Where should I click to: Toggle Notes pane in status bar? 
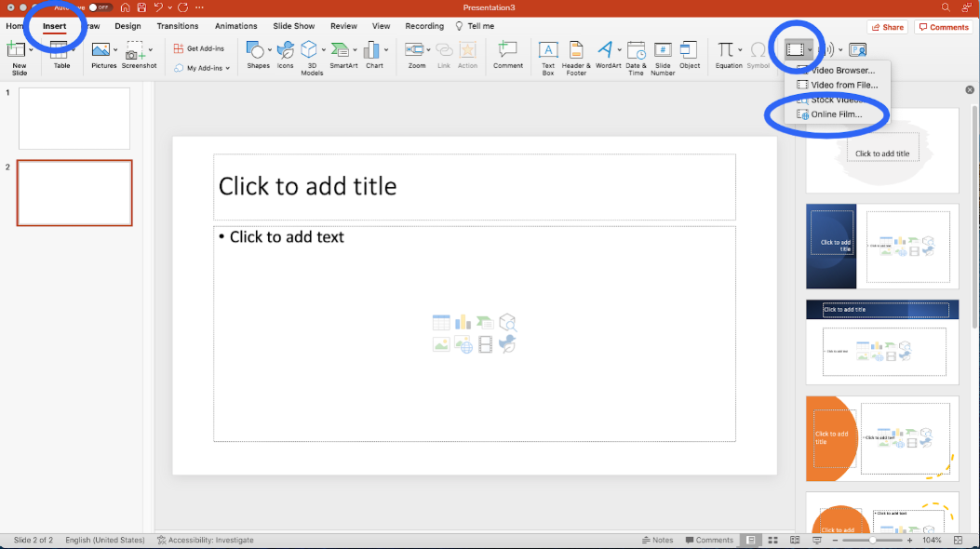point(657,540)
